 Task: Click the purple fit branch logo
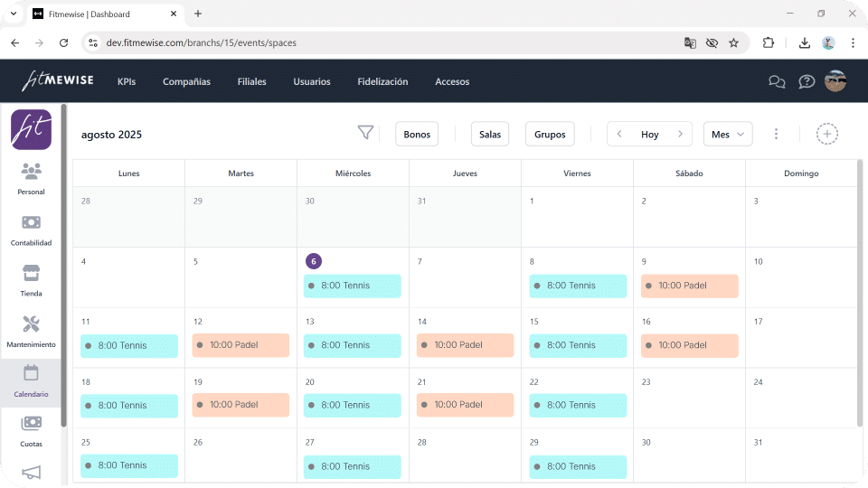31,129
